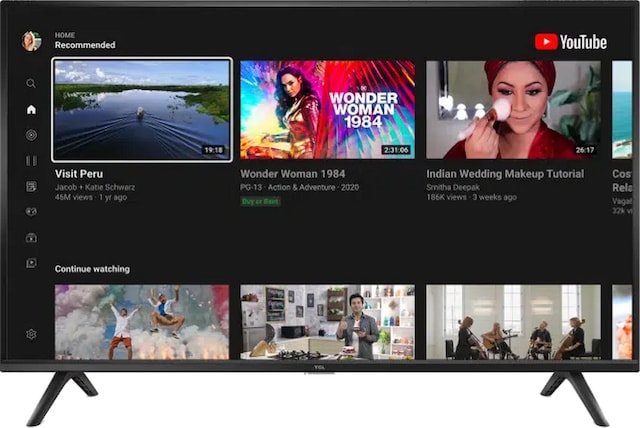
Task: Open the user profile avatar
Action: tap(32, 41)
